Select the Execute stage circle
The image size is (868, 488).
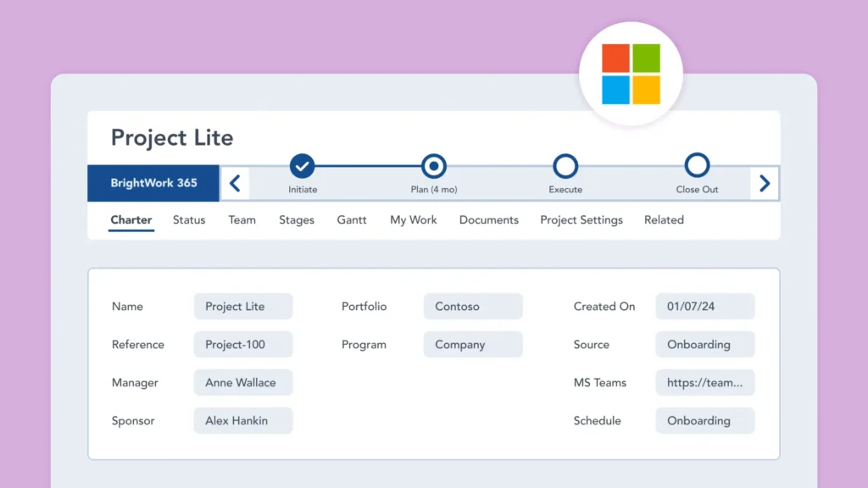565,166
